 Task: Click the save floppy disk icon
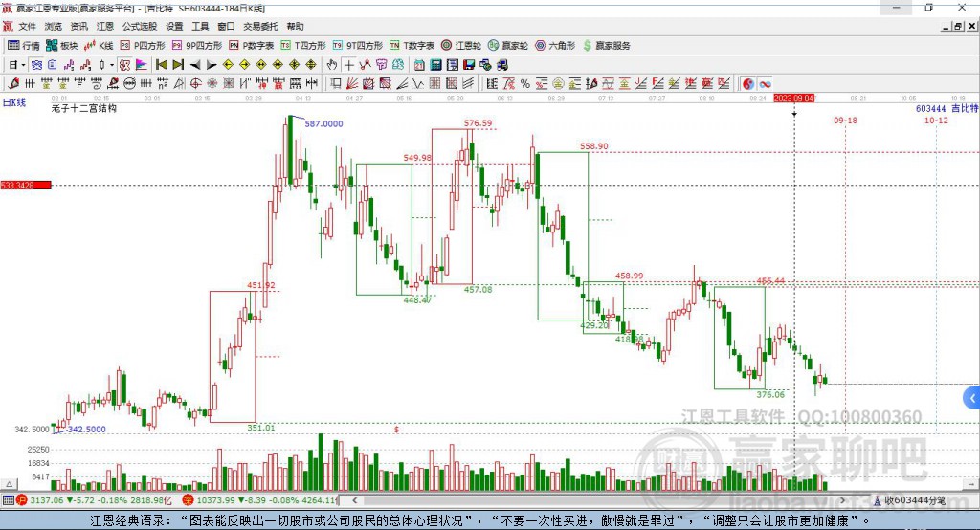[x=469, y=65]
